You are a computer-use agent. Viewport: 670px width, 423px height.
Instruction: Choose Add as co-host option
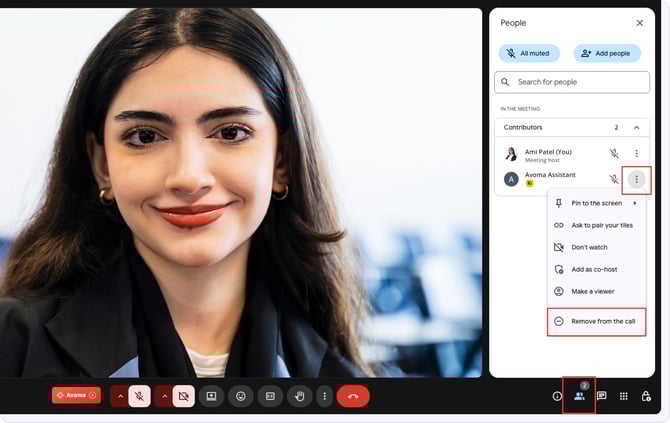point(596,269)
